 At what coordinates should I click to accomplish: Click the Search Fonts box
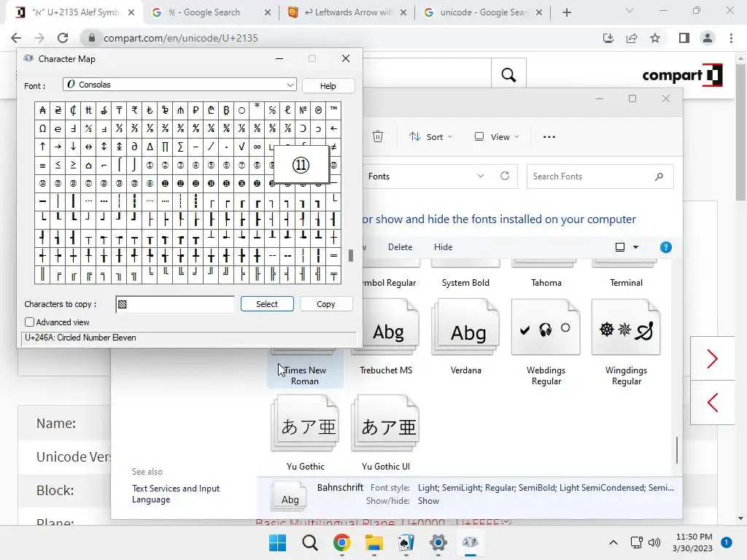[x=600, y=176]
